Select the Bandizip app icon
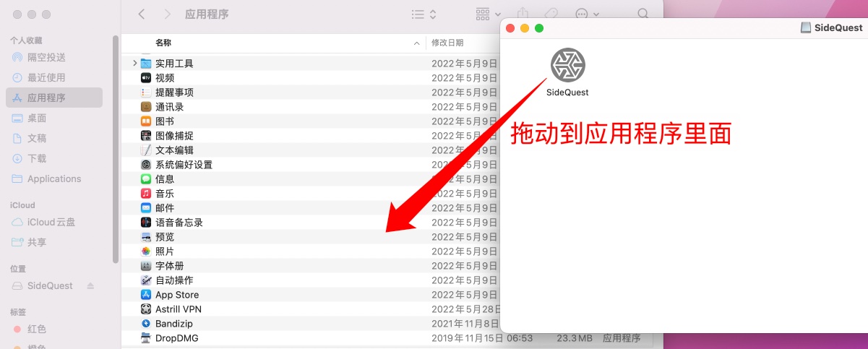 [145, 324]
